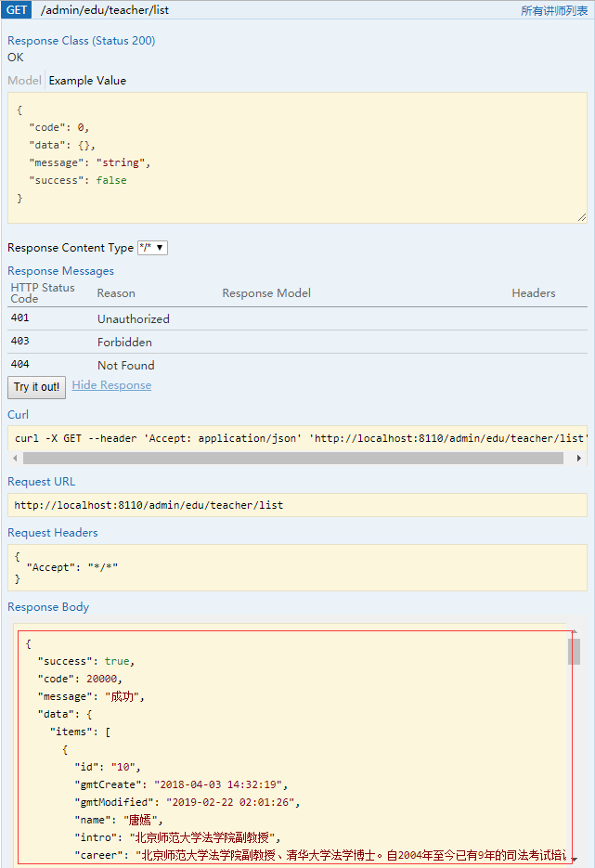Click the Response Class (Status 200) heading
The height and width of the screenshot is (868, 595).
[82, 41]
